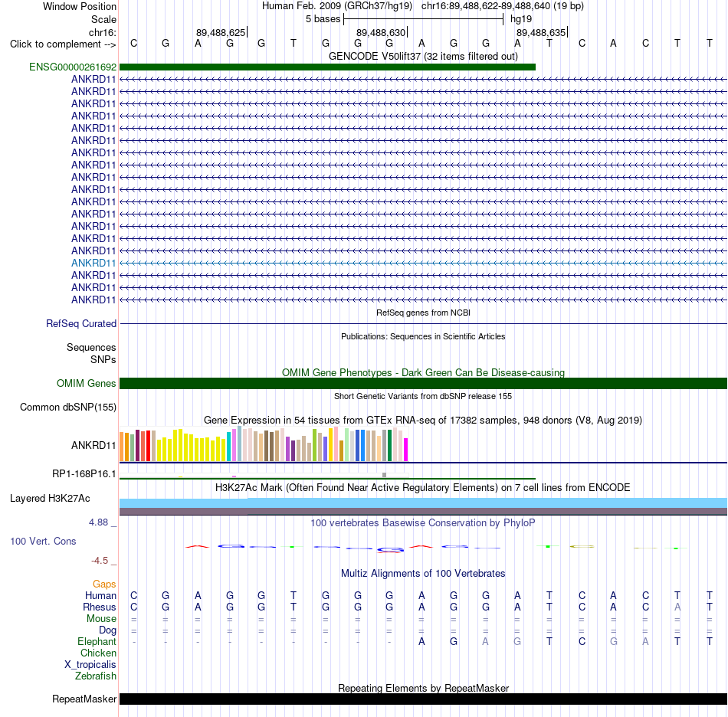
Task: Click the RepeatMasker track label
Action: coord(84,699)
